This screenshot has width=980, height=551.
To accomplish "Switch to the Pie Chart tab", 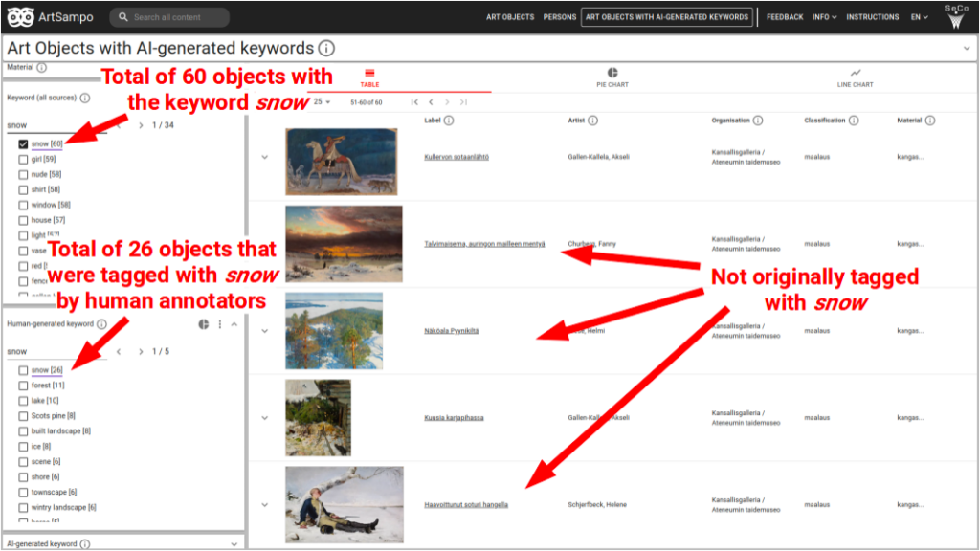I will pyautogui.click(x=612, y=77).
